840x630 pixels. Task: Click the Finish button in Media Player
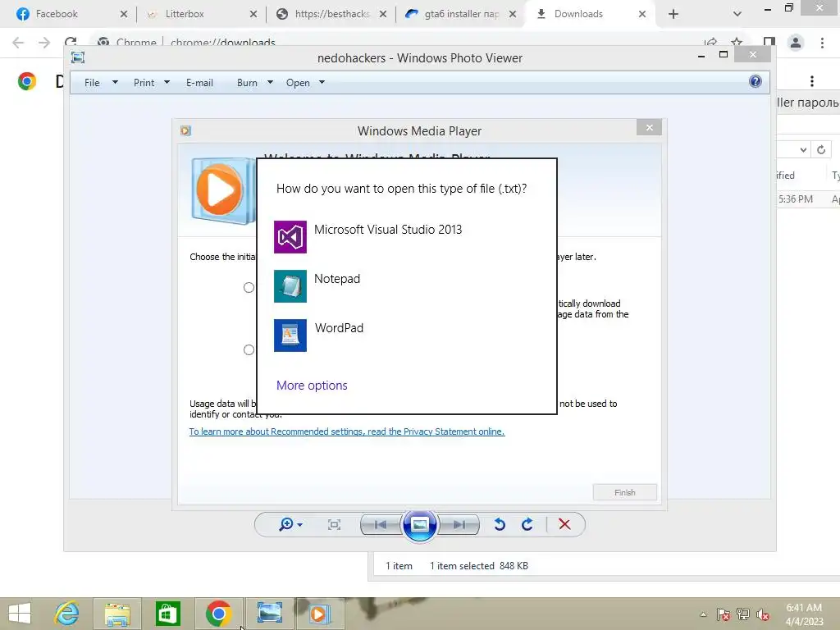pyautogui.click(x=624, y=492)
